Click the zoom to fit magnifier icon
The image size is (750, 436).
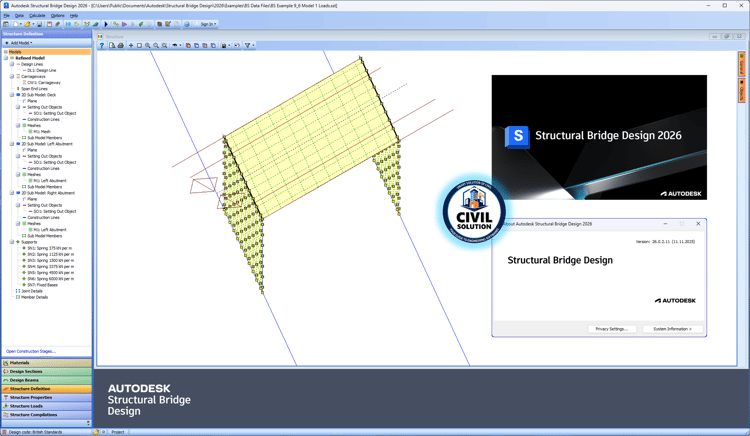coord(164,45)
